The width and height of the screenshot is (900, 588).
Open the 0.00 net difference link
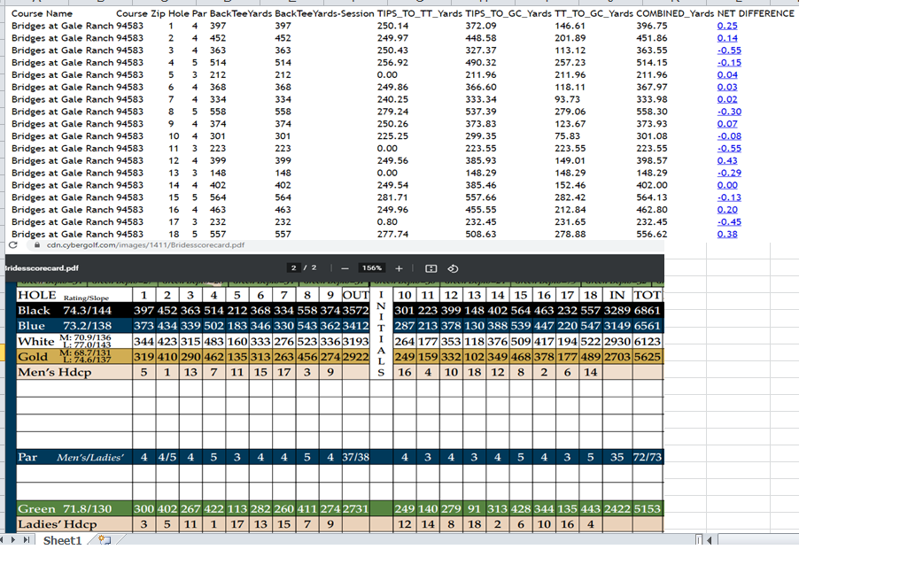click(x=727, y=185)
